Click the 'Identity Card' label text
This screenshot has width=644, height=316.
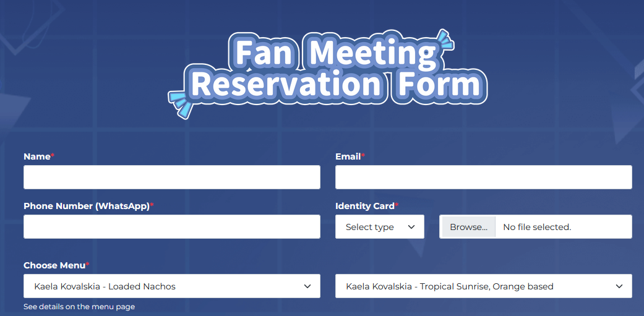click(365, 206)
